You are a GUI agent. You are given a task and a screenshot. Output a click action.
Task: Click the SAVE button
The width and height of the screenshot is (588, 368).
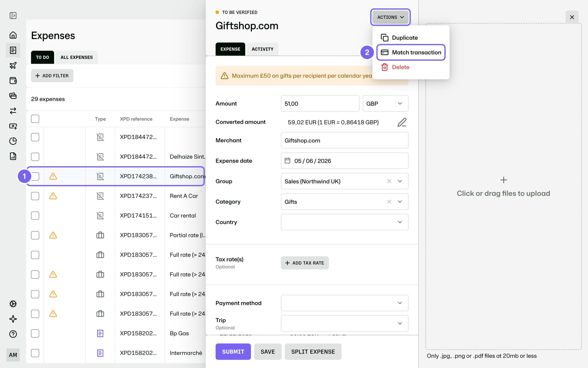[267, 351]
